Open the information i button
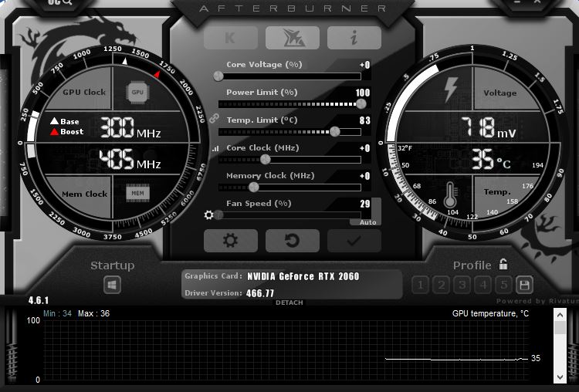This screenshot has width=579, height=392. [x=354, y=38]
